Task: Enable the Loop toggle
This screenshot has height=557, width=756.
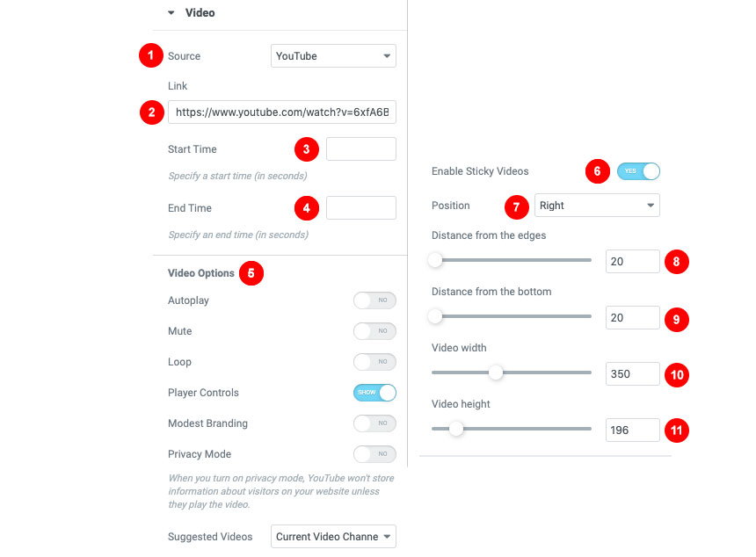Action: [374, 362]
